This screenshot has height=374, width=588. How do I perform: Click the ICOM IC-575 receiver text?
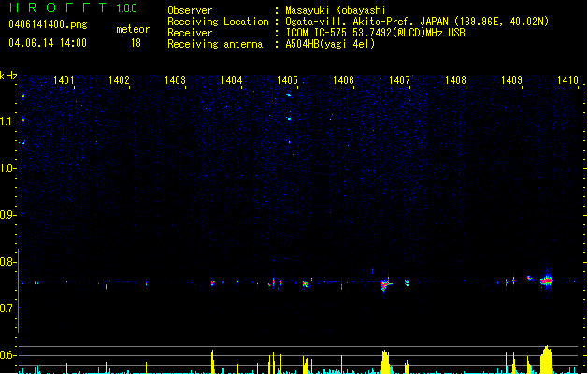click(x=375, y=33)
